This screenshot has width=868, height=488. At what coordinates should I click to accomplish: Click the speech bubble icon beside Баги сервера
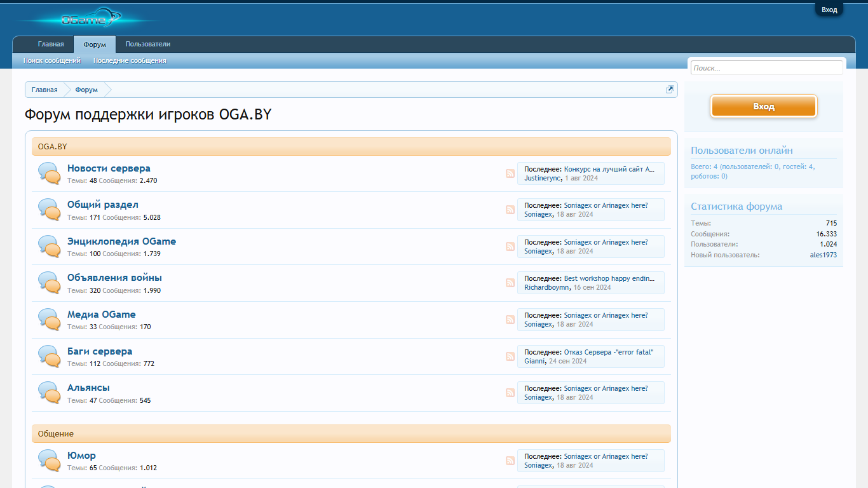click(50, 356)
